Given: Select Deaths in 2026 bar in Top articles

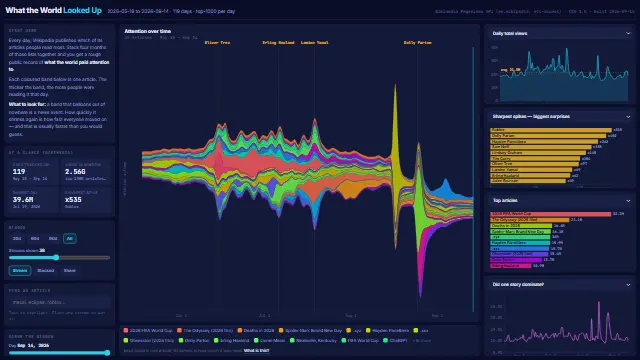Looking at the screenshot, I should (x=521, y=225).
